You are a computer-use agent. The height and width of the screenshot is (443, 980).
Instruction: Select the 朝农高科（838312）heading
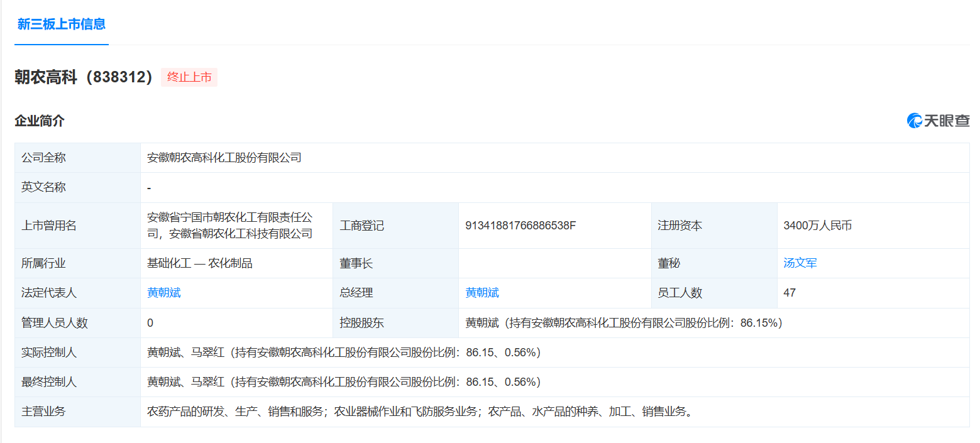(84, 77)
